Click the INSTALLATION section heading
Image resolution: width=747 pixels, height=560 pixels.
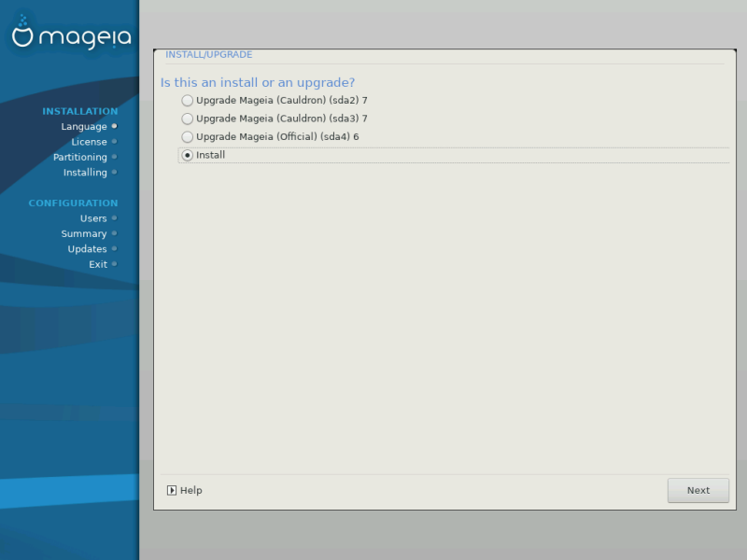click(80, 111)
